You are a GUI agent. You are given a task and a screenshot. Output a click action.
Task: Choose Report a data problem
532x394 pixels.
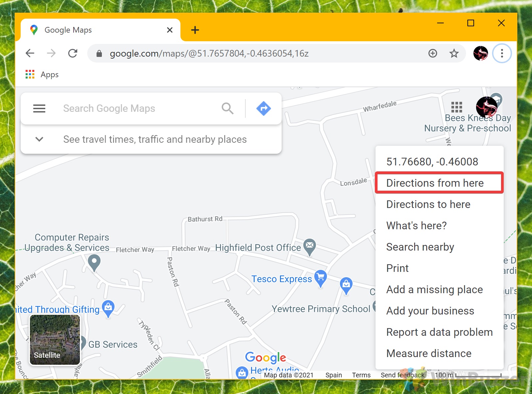point(439,332)
